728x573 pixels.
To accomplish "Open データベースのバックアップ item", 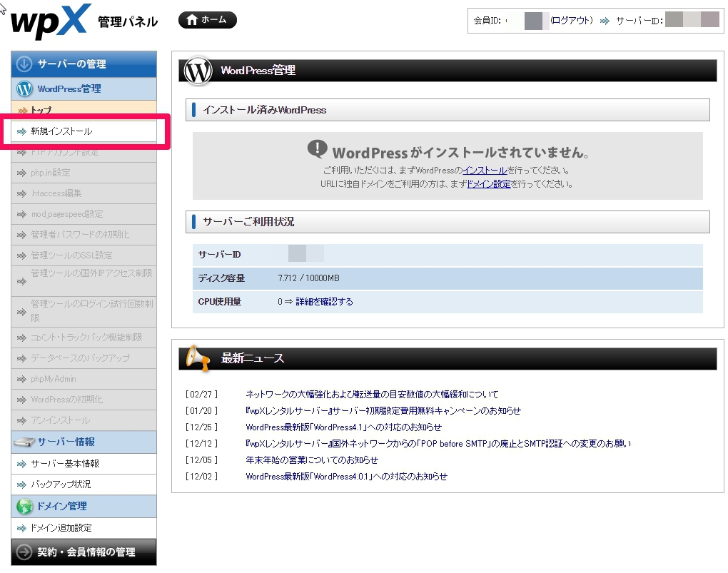I will pos(84,358).
